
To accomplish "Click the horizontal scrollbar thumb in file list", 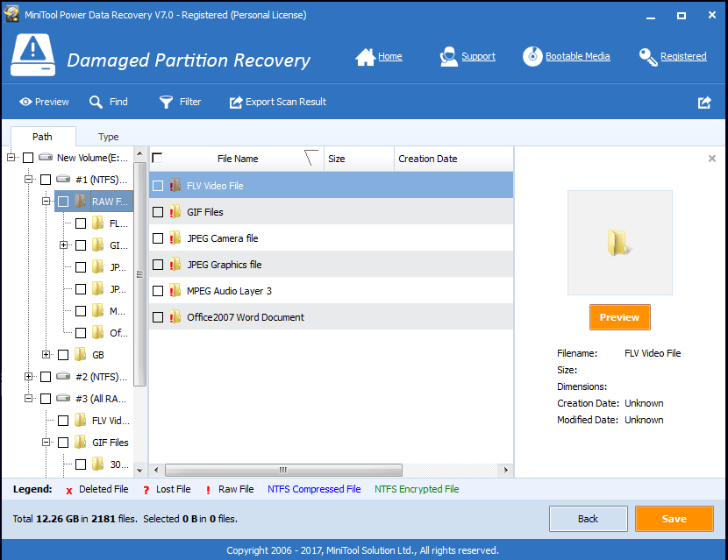I will [x=283, y=470].
